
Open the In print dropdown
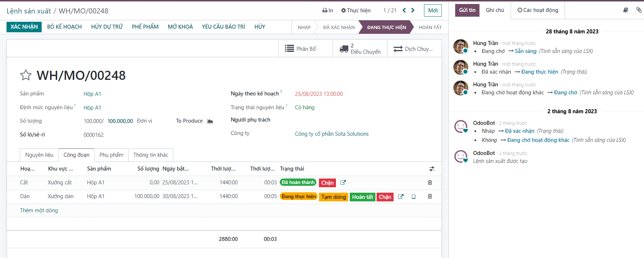point(328,11)
